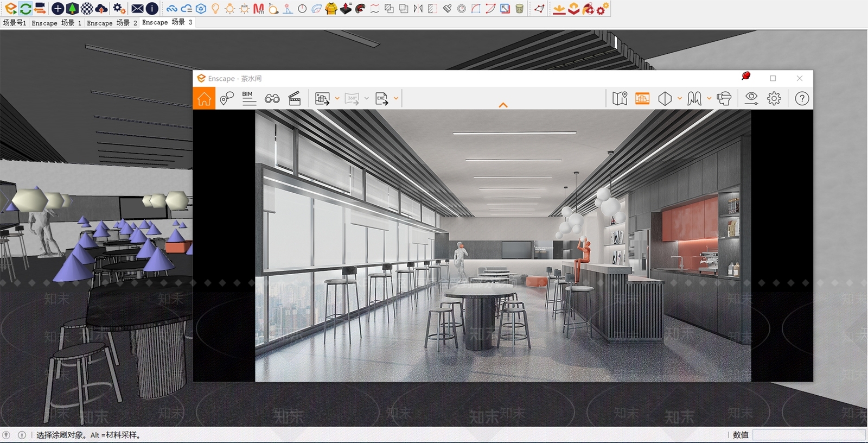Expand the Screenshot dropdown arrow
The image size is (868, 443).
coord(337,98)
